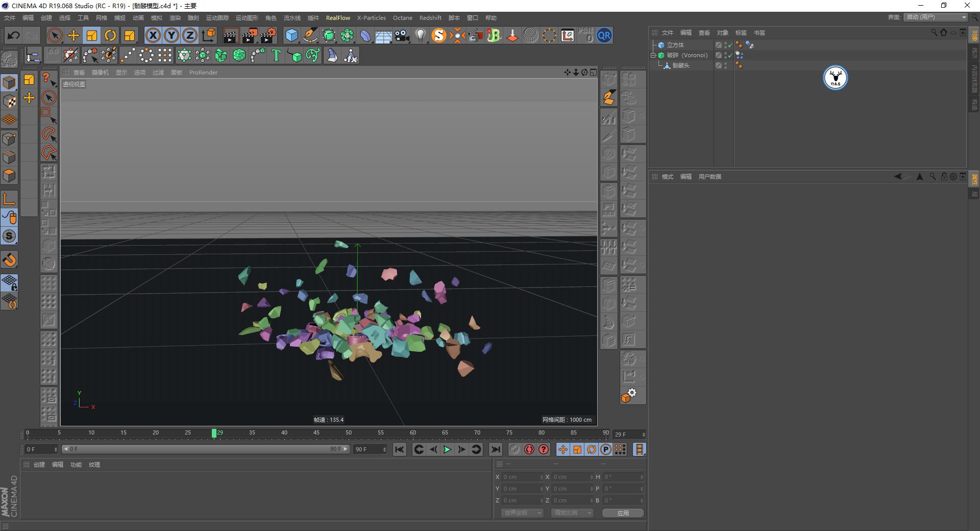Collapse the 破碎 (Voronoi) hierarchy
The height and width of the screenshot is (531, 980).
(654, 55)
